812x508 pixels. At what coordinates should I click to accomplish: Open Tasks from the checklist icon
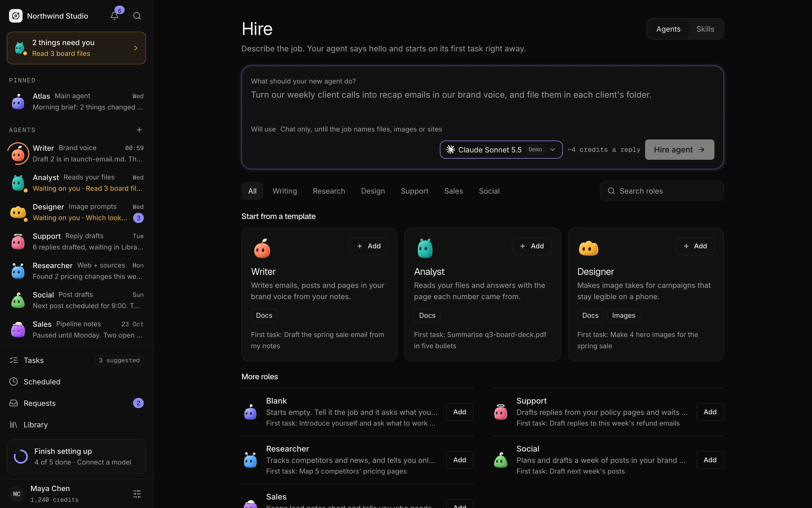point(13,360)
